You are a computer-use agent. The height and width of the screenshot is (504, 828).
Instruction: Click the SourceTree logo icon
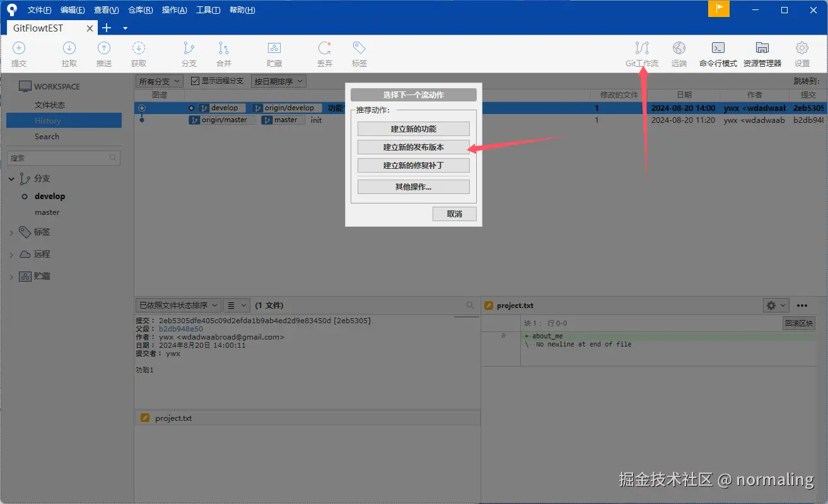click(x=11, y=9)
